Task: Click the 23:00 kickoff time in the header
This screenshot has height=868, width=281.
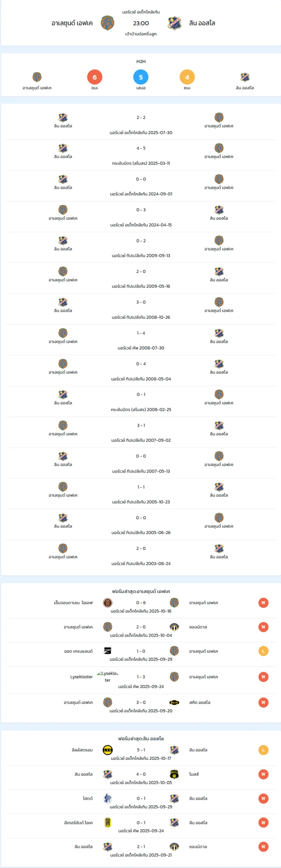Action: tap(141, 23)
